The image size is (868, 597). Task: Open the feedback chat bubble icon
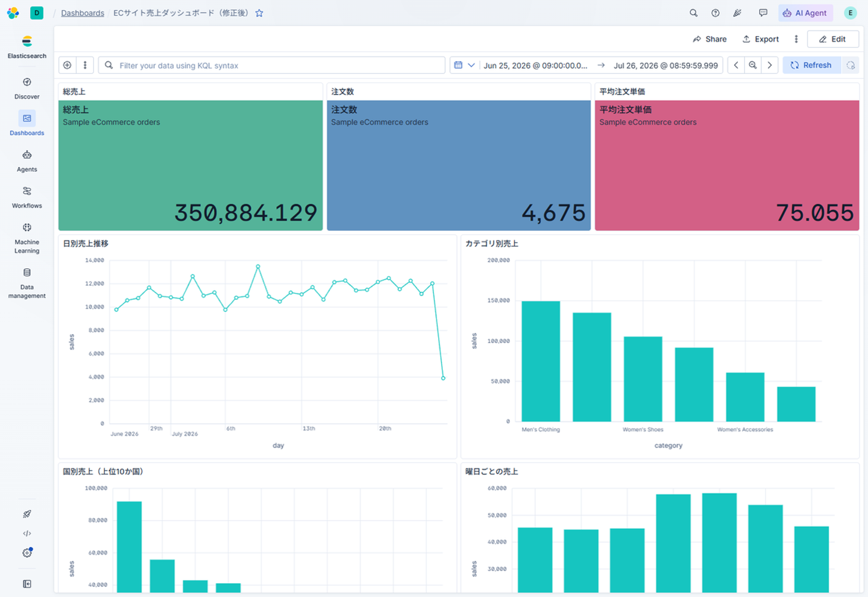(763, 13)
